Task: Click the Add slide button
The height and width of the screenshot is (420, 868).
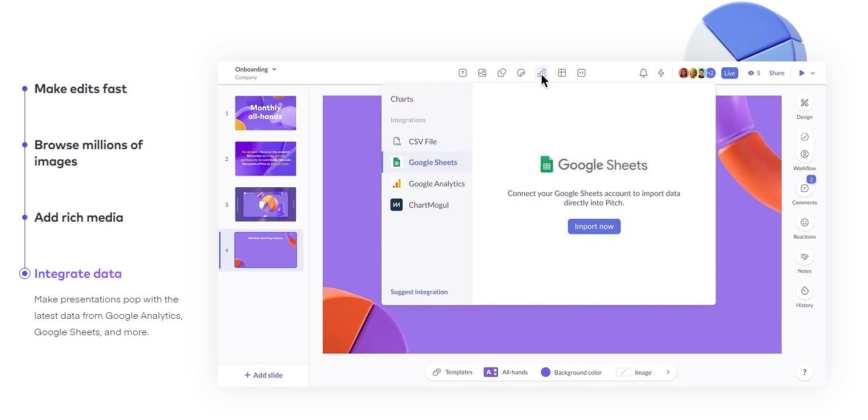Action: point(264,376)
